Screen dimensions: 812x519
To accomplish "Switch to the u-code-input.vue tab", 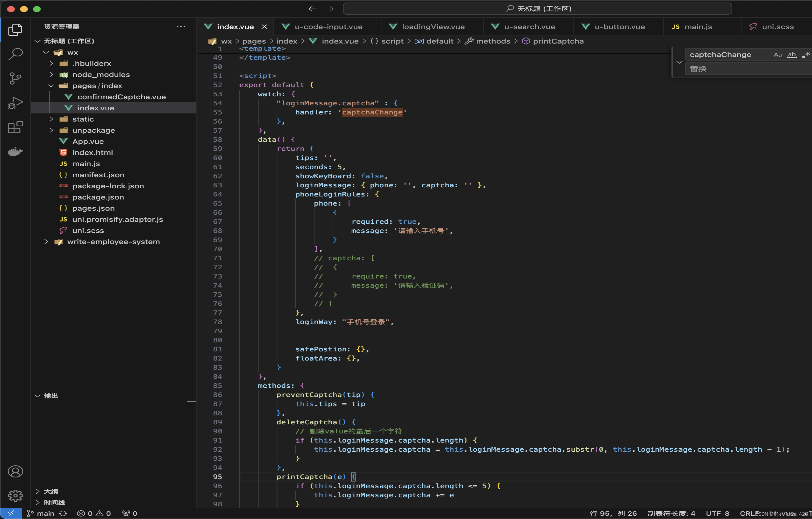I will (x=327, y=26).
